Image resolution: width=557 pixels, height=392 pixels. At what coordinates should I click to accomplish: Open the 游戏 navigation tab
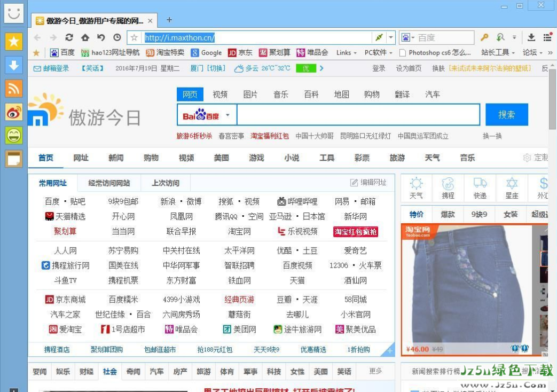256,158
